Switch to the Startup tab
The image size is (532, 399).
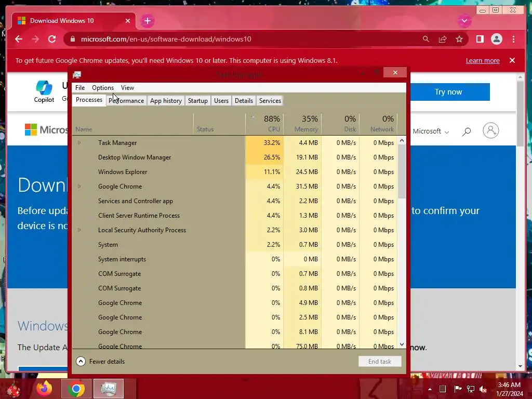[198, 101]
